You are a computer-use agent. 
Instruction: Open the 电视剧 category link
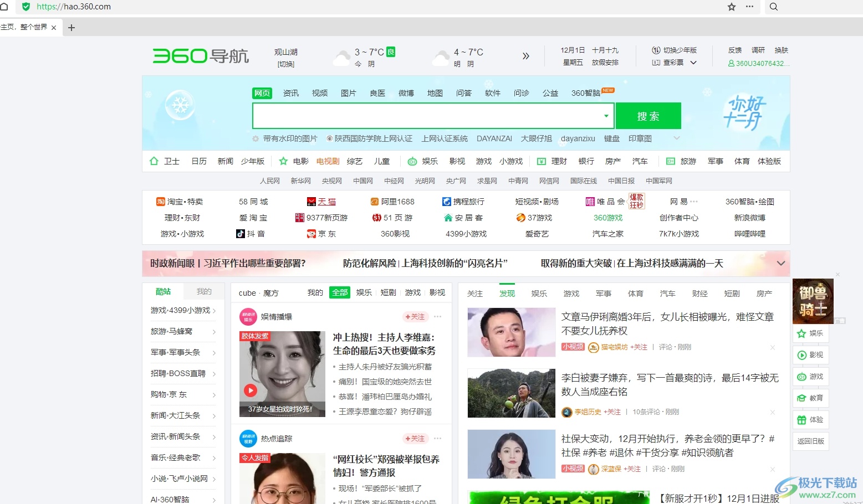tap(328, 161)
